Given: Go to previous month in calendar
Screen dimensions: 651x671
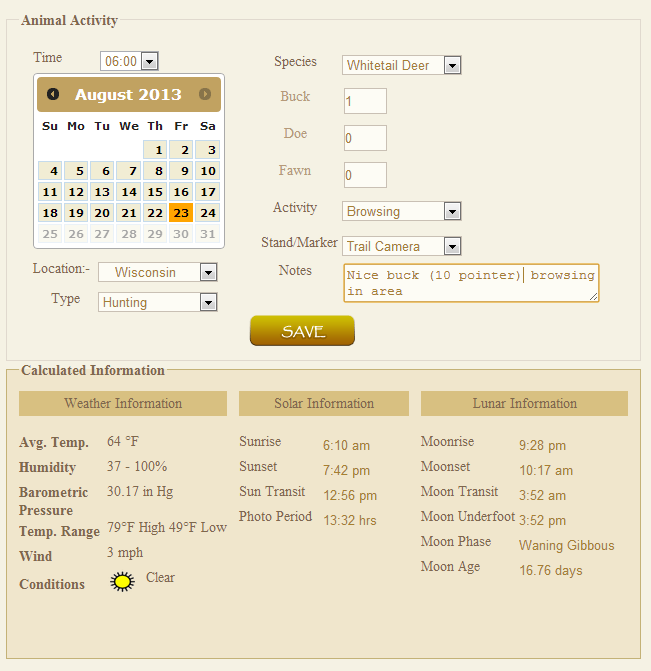Looking at the screenshot, I should point(53,94).
